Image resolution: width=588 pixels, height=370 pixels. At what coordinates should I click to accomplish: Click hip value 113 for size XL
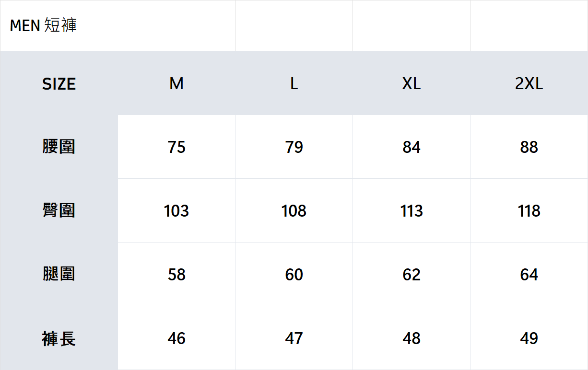coord(412,210)
